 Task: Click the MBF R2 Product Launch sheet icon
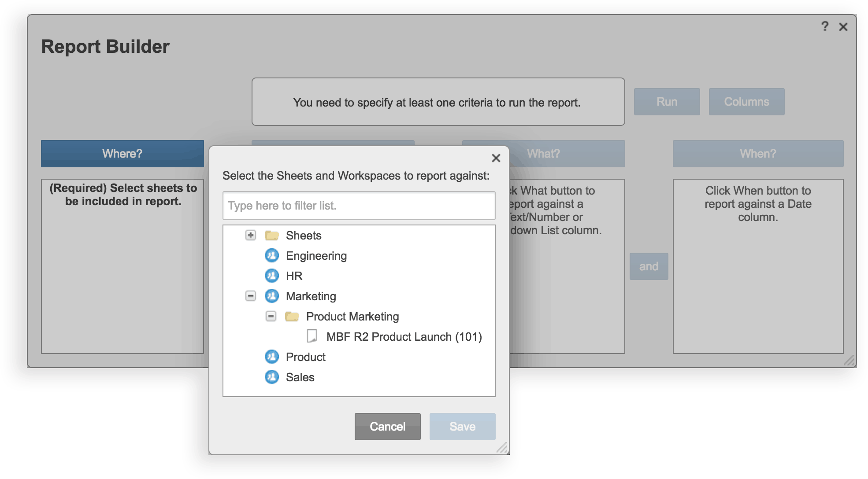[312, 336]
